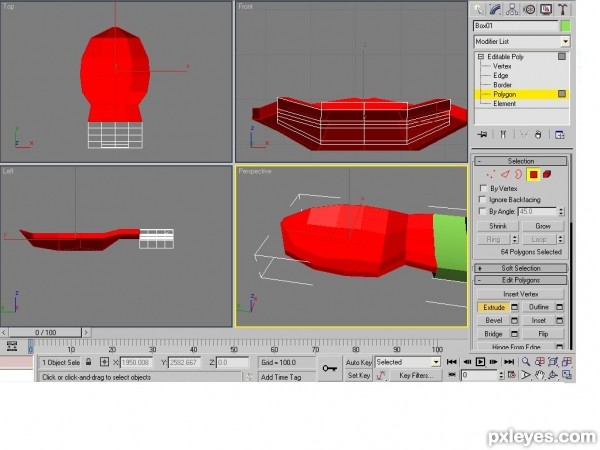The image size is (600, 450).
Task: Open the Utilities hammer panel tab
Action: (x=562, y=9)
